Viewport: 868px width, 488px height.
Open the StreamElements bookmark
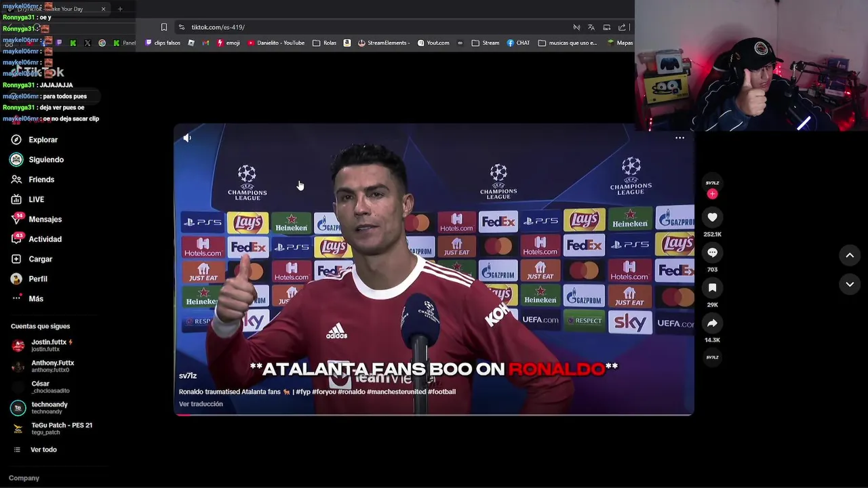[384, 43]
